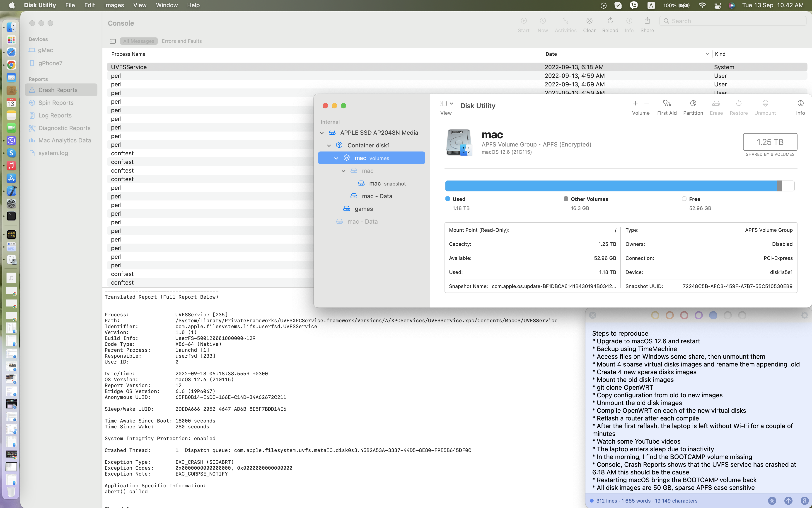
Task: Collapse Container disk1 disclosure arrow
Action: [329, 145]
